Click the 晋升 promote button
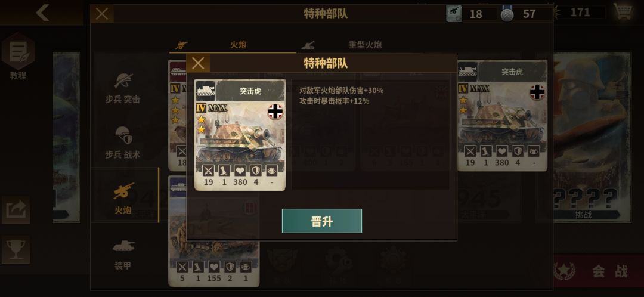 click(x=322, y=221)
